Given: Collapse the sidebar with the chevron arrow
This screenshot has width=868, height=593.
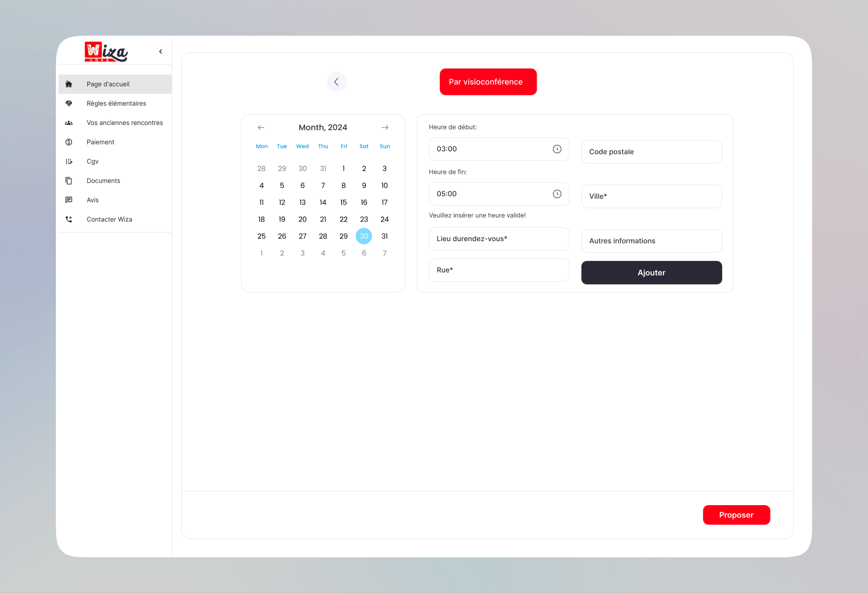Looking at the screenshot, I should click(x=161, y=52).
